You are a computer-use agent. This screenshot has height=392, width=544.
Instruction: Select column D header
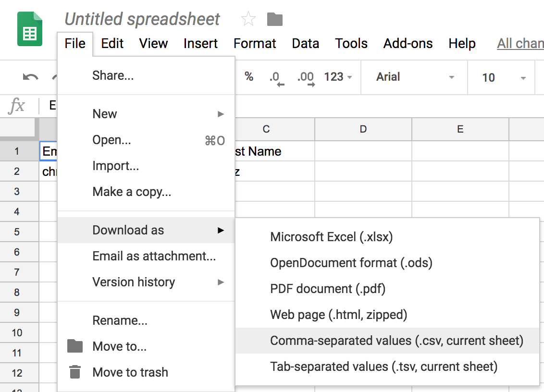click(x=363, y=129)
